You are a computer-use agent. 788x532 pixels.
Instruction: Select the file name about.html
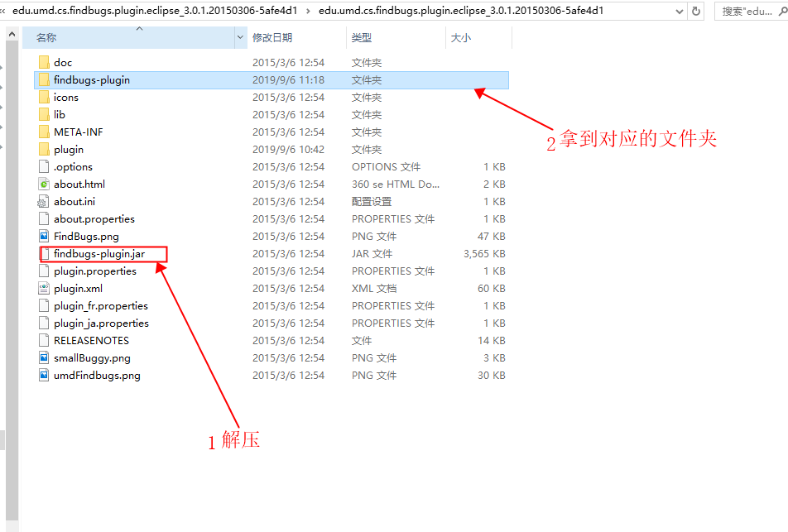(x=79, y=184)
